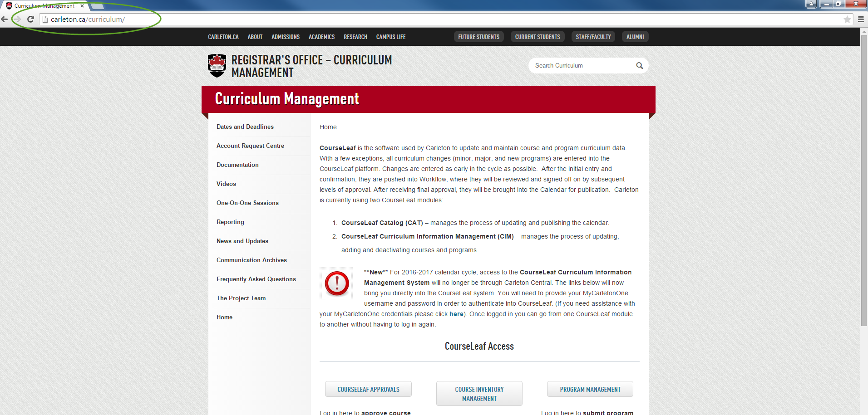Image resolution: width=868 pixels, height=415 pixels.
Task: Click the Chrome profile person icon
Action: pyautogui.click(x=811, y=4)
